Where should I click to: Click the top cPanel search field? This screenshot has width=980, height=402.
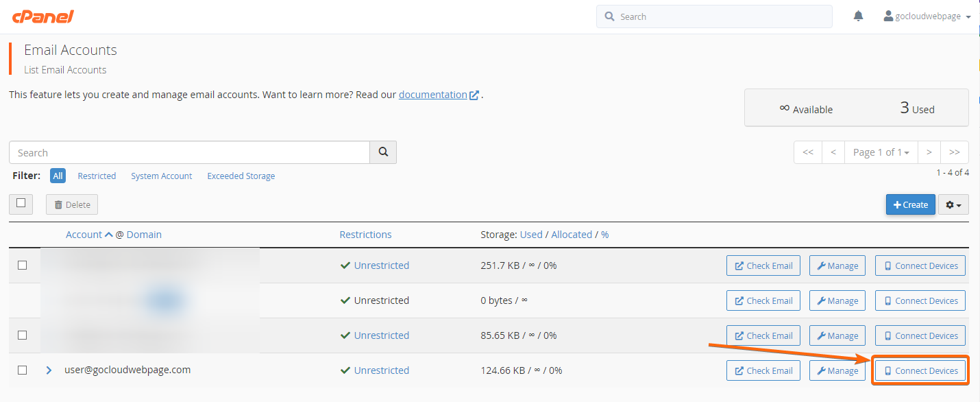[714, 16]
